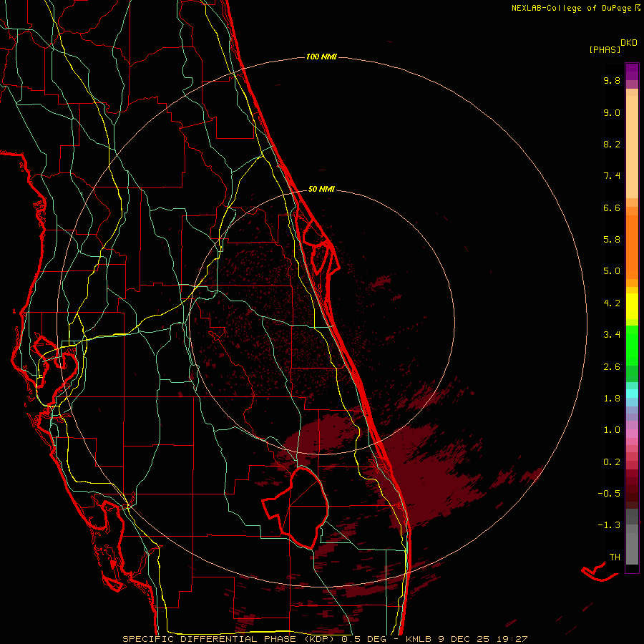This screenshot has height=644, width=644.
Task: Click the 2.6 color scale value
Action: pos(612,367)
